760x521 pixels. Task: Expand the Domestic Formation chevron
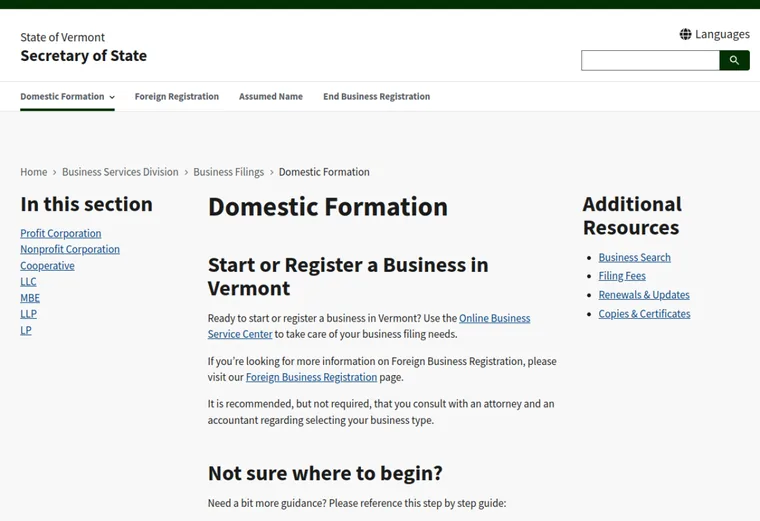tap(112, 97)
